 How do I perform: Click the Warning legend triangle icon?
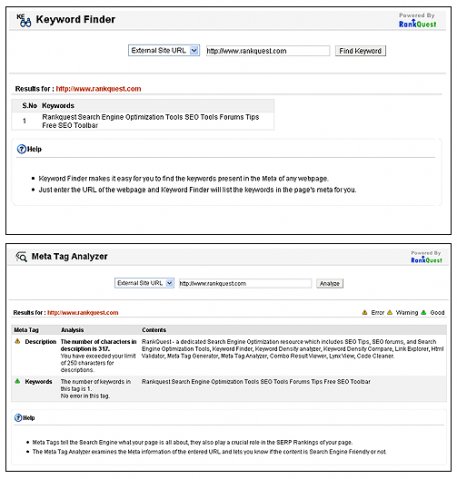390,312
